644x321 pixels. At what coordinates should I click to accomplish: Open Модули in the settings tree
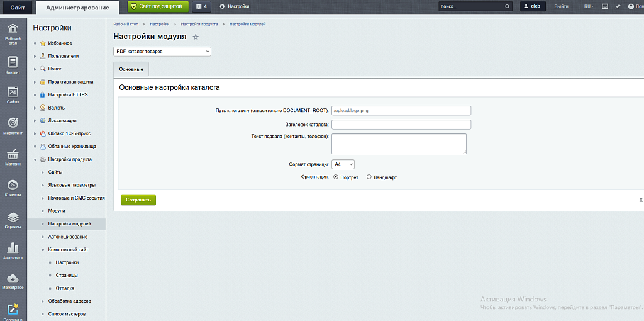pos(56,211)
